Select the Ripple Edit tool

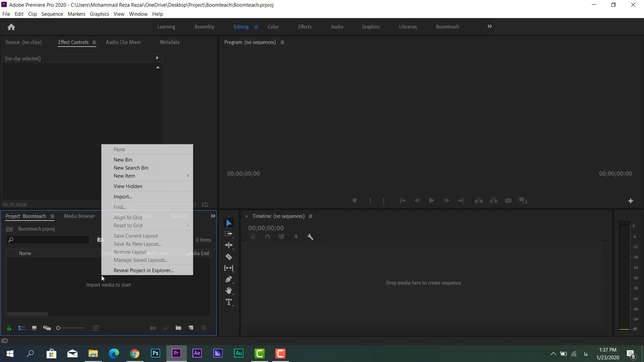229,245
